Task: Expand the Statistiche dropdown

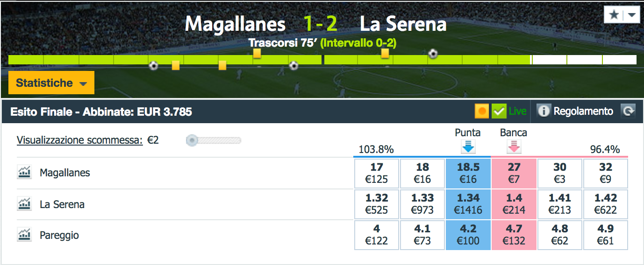Action: click(51, 83)
